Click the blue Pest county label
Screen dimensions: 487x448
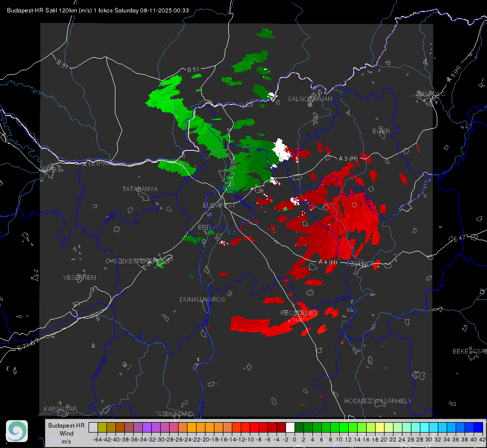343,300
